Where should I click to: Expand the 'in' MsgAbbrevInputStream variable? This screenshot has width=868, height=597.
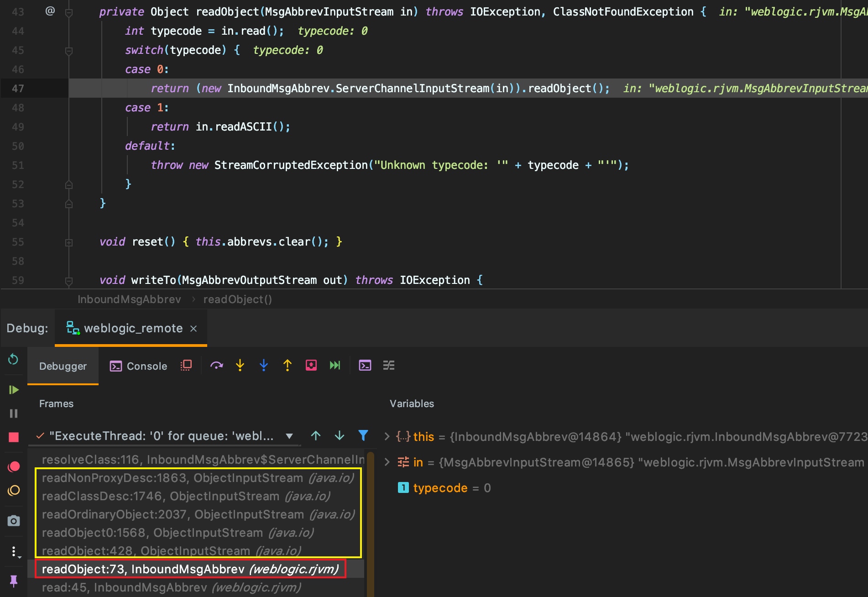point(387,462)
